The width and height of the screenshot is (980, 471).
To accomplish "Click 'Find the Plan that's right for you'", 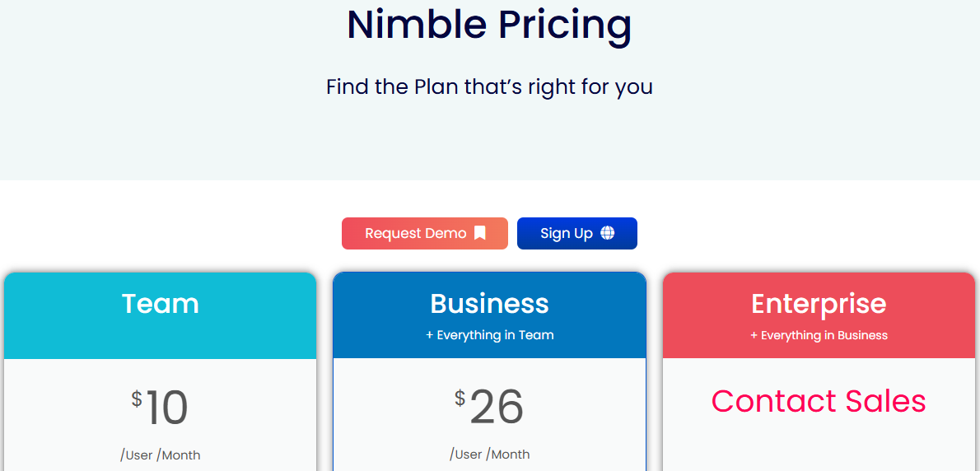I will [x=489, y=86].
